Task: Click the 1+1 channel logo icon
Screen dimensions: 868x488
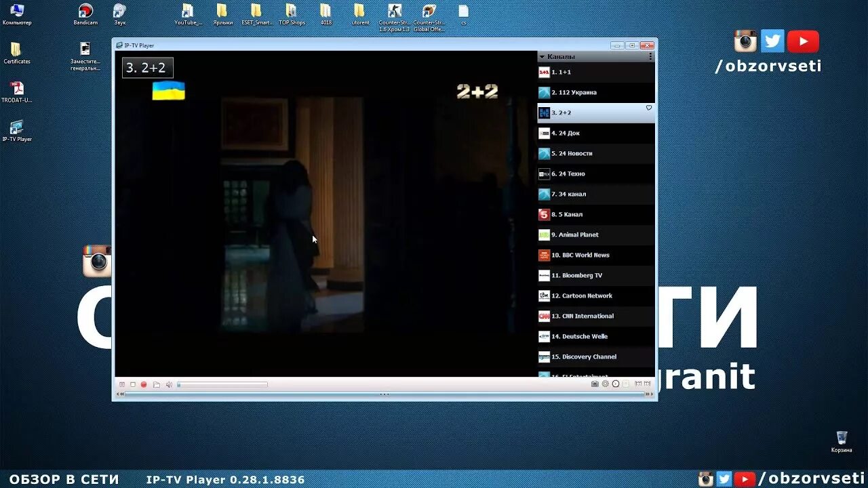Action: coord(544,72)
